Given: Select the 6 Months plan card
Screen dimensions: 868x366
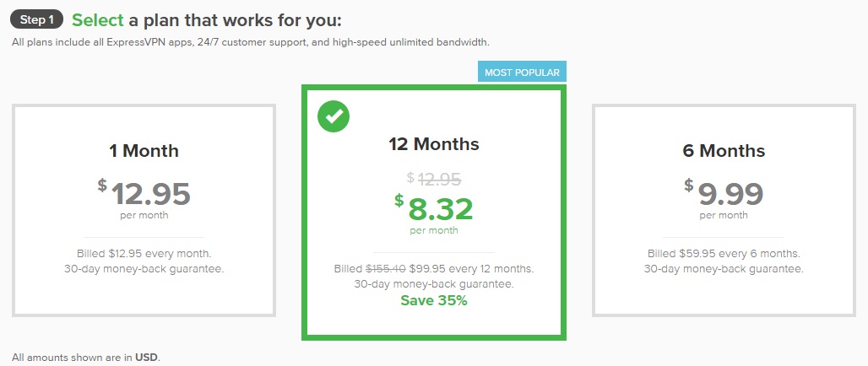Looking at the screenshot, I should coord(724,210).
